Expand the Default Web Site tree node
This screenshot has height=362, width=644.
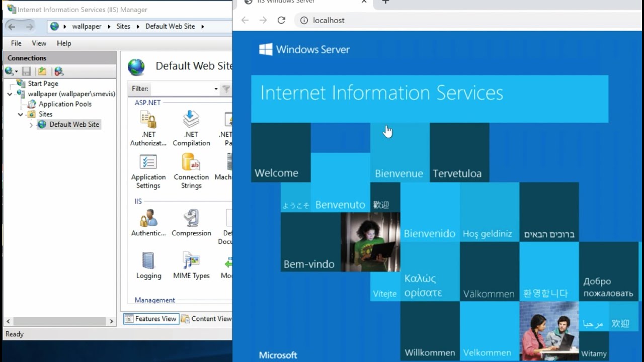click(31, 125)
